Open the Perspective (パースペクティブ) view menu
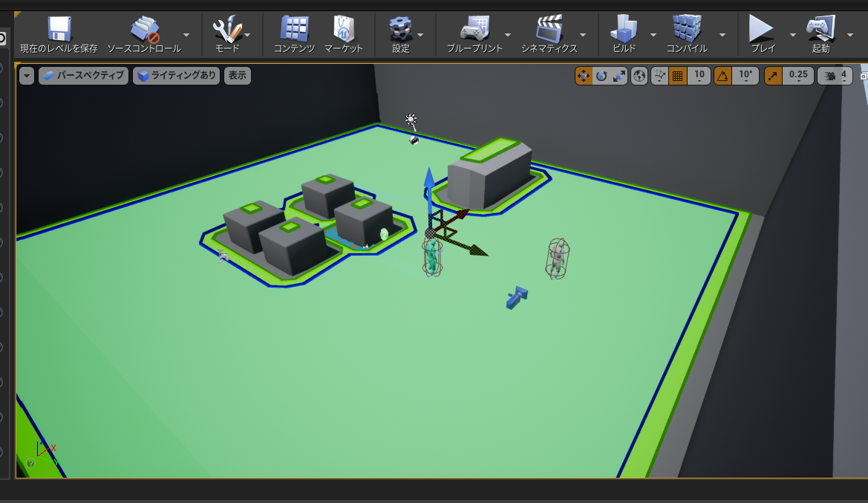 pos(84,75)
